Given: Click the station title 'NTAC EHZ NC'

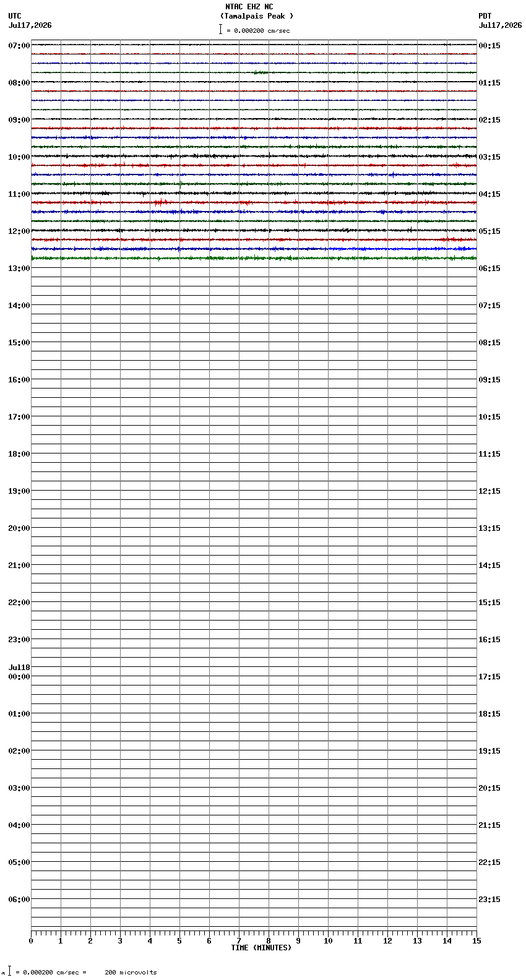Looking at the screenshot, I should coord(249,7).
